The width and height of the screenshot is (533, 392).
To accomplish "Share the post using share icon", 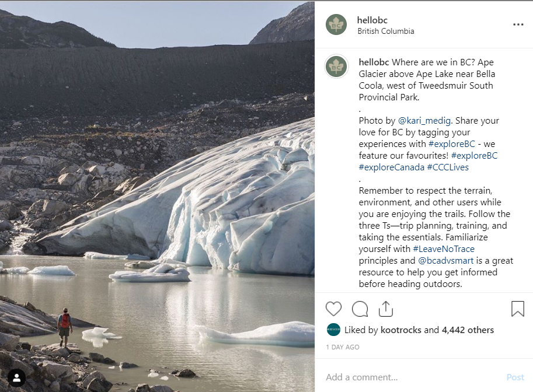I will pos(386,309).
